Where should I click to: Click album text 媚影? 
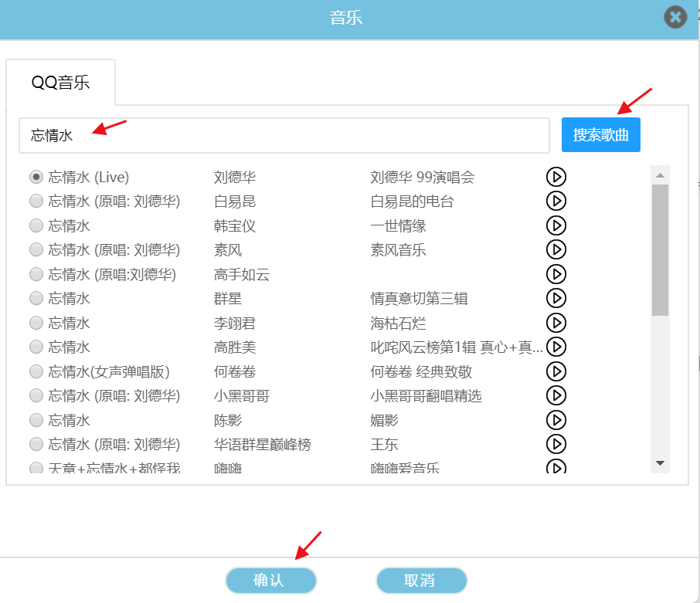pos(384,420)
